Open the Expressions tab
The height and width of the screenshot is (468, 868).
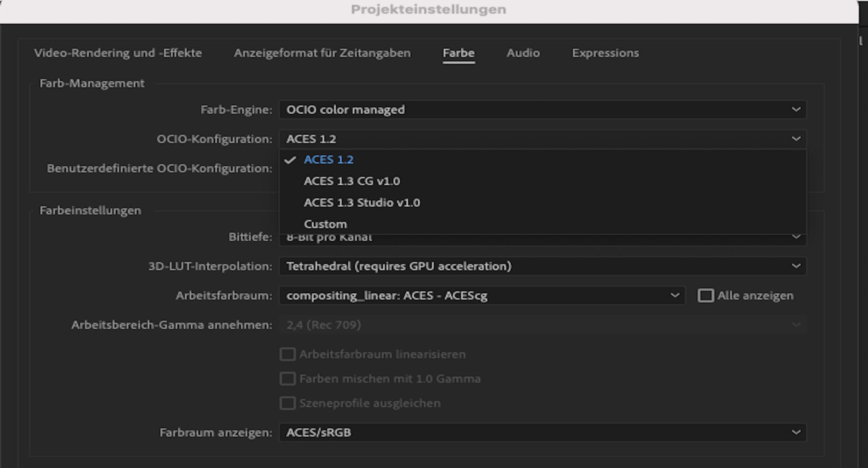coord(605,53)
